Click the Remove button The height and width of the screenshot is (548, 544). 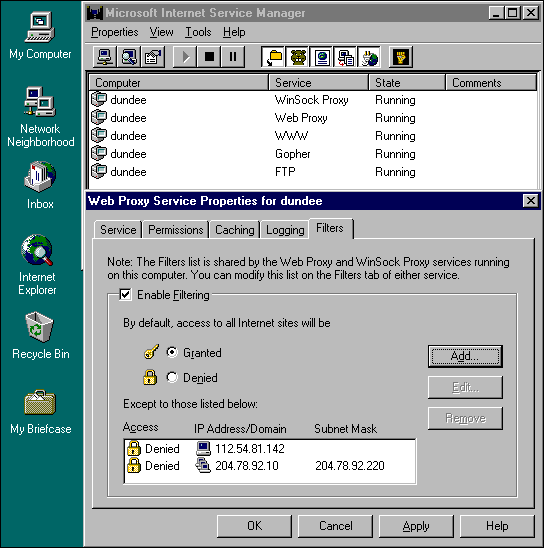click(465, 418)
